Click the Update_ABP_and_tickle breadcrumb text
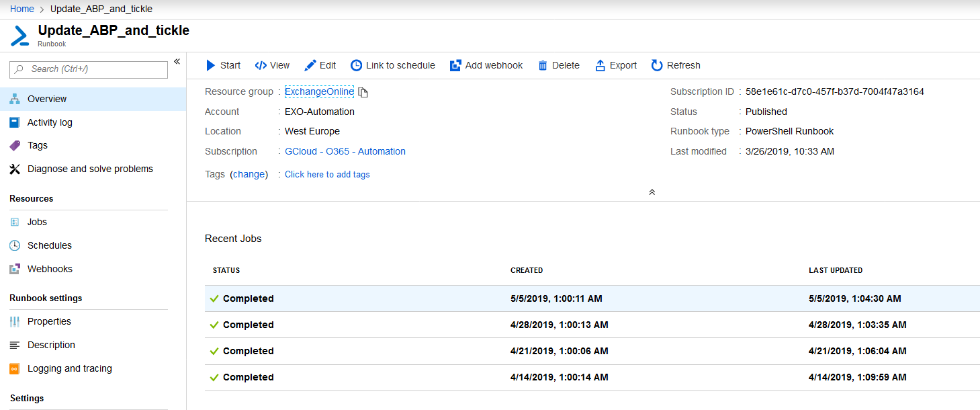This screenshot has height=410, width=980. (x=101, y=9)
